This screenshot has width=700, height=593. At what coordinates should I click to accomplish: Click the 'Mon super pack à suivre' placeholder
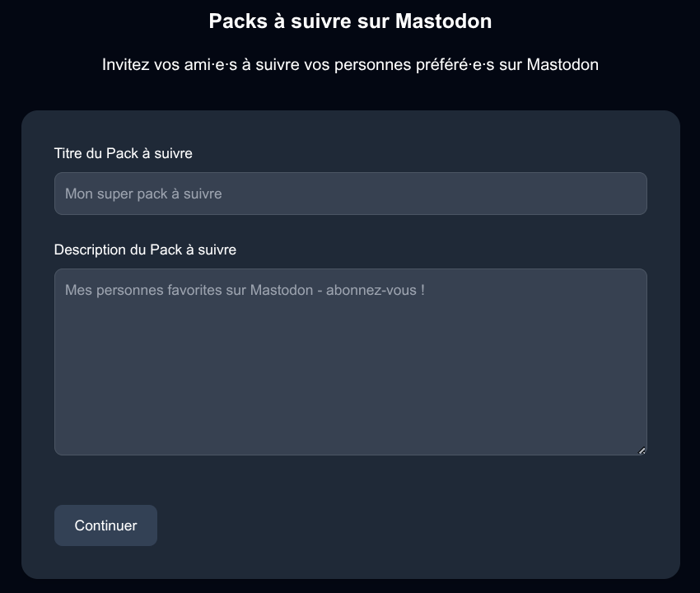coord(143,194)
